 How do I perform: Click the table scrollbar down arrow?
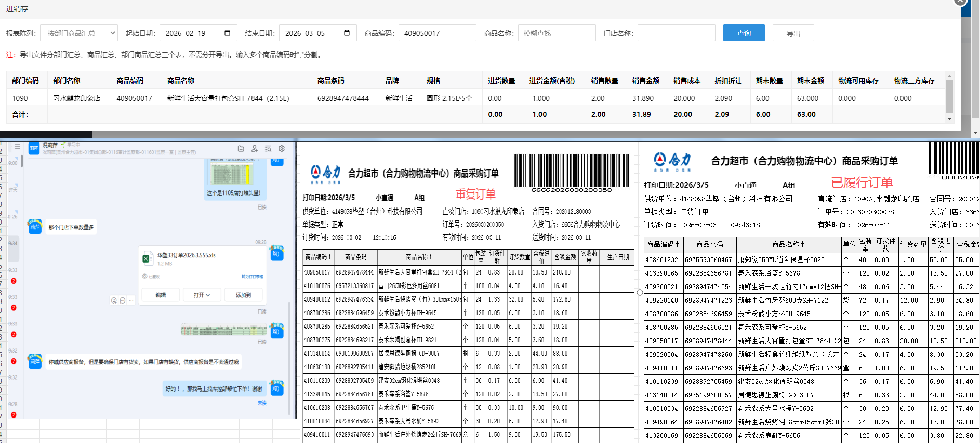[x=949, y=119]
